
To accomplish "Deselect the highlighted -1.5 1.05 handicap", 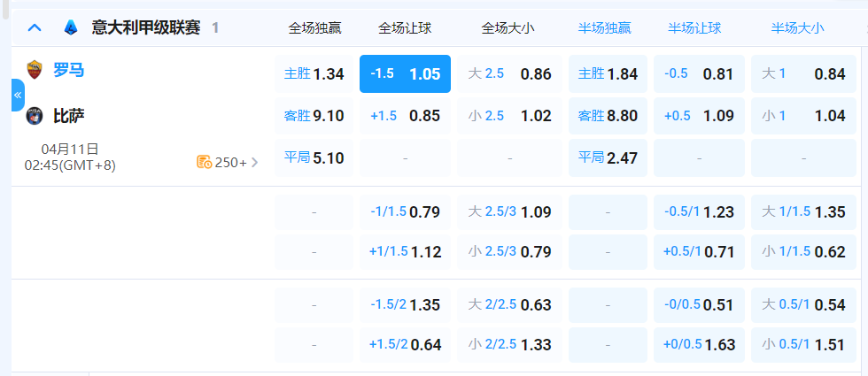I will tap(406, 73).
